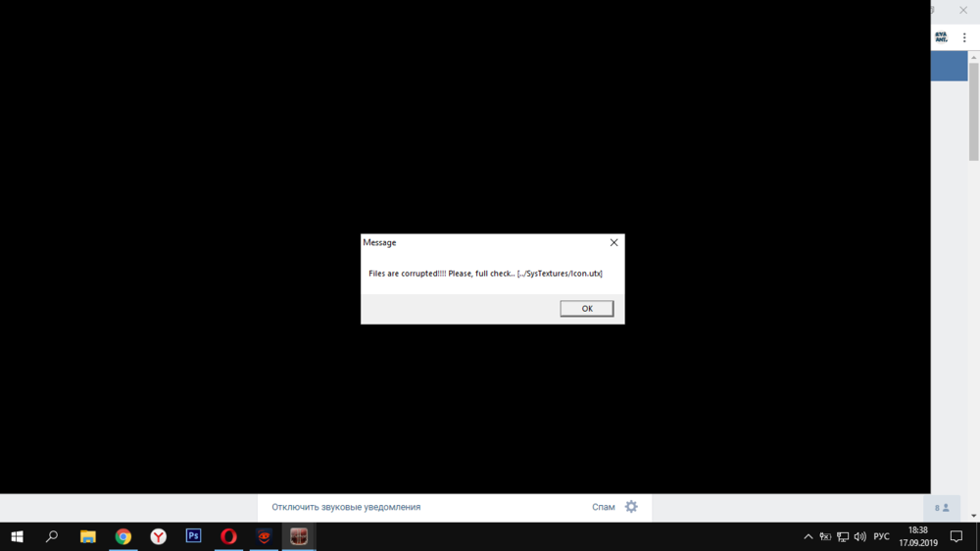Open the gear settings icon beside Спам
Image resolution: width=980 pixels, height=551 pixels.
[631, 507]
